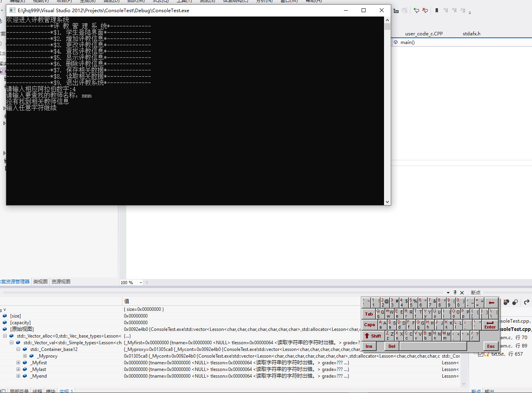Close the watch window panel
The width and height of the screenshot is (532, 393).
click(462, 293)
